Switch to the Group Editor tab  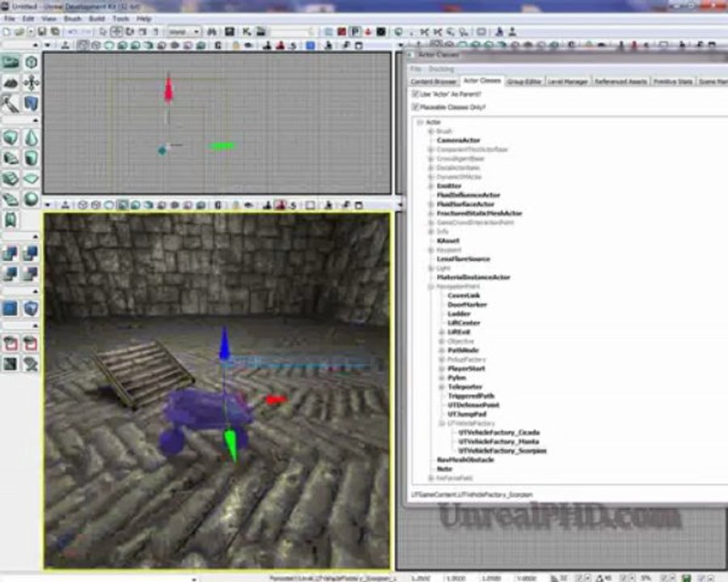tap(523, 82)
